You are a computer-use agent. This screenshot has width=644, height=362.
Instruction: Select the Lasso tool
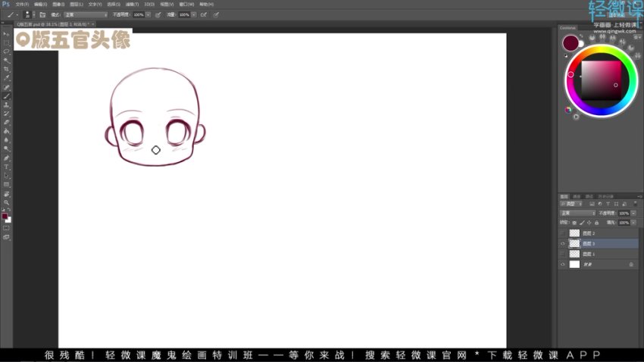pyautogui.click(x=6, y=51)
